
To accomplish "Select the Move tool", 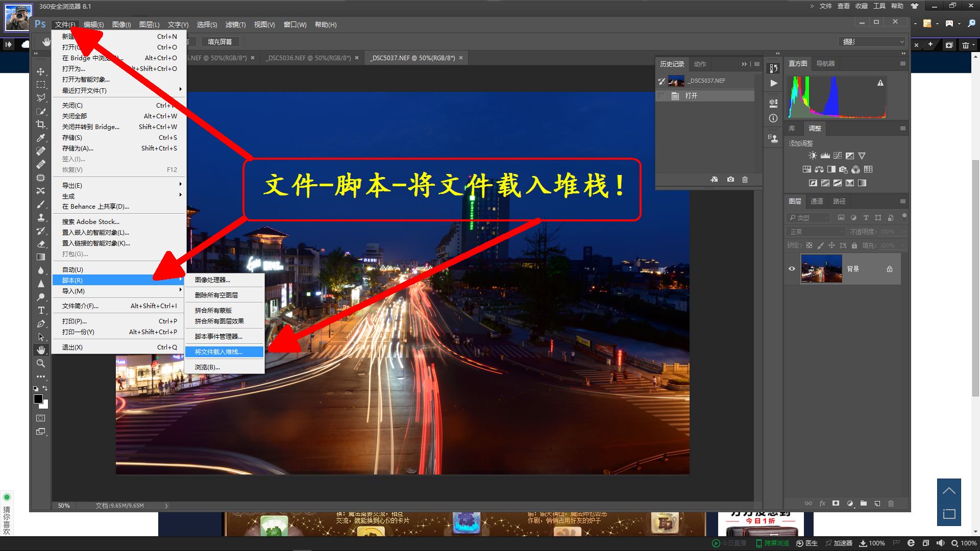I will click(x=41, y=71).
